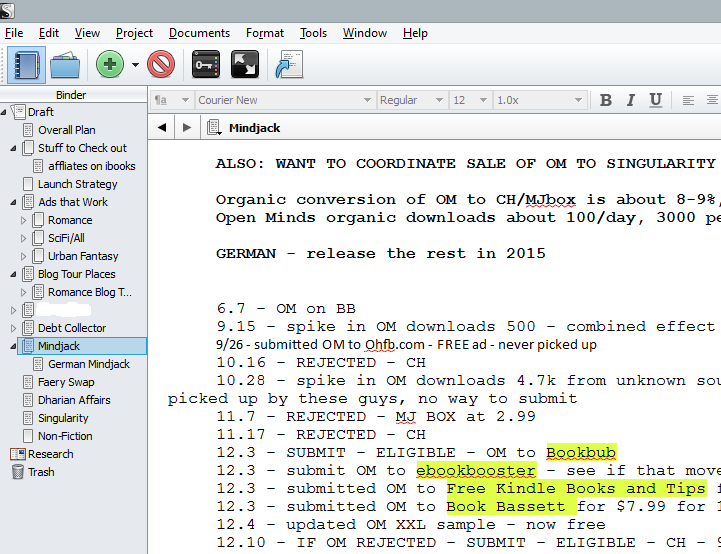
Task: Toggle underline formatting
Action: (x=655, y=100)
